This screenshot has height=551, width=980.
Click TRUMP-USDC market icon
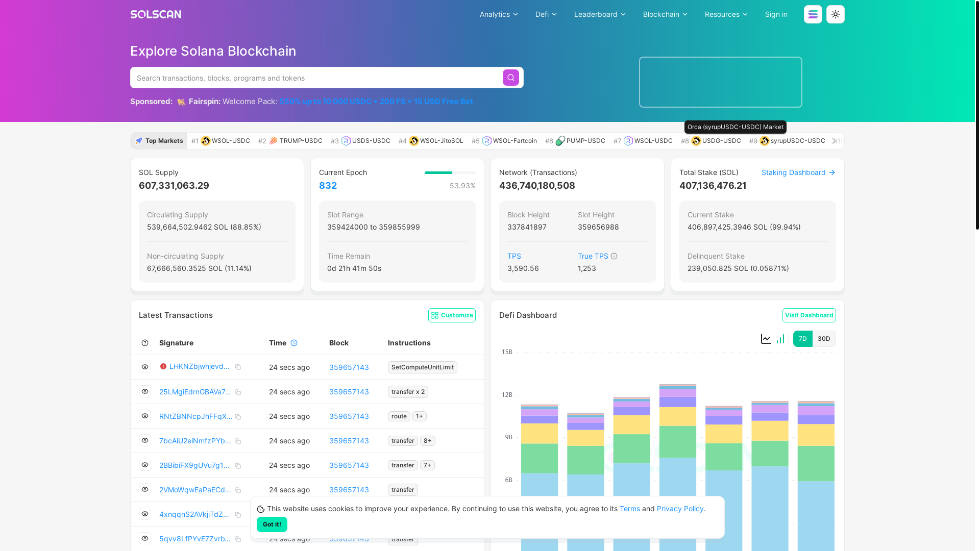(274, 141)
